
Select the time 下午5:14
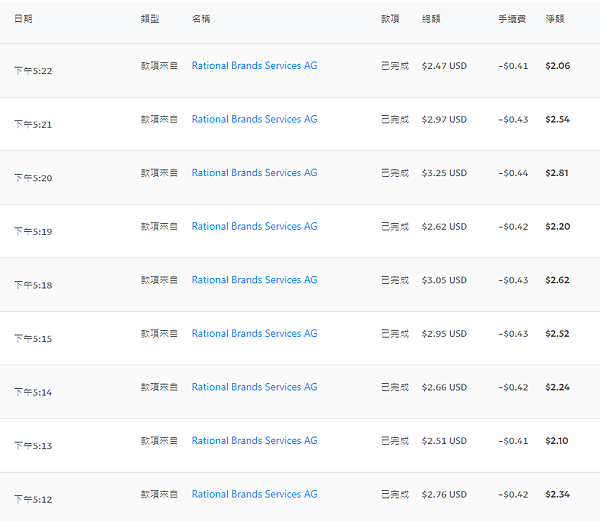point(33,392)
